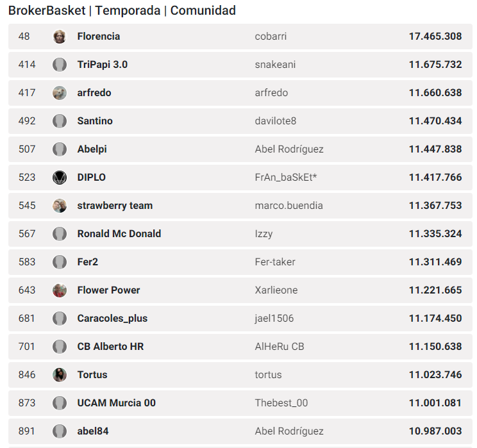Open user profile snakeani
Screen dimensions: 477x448
click(275, 65)
